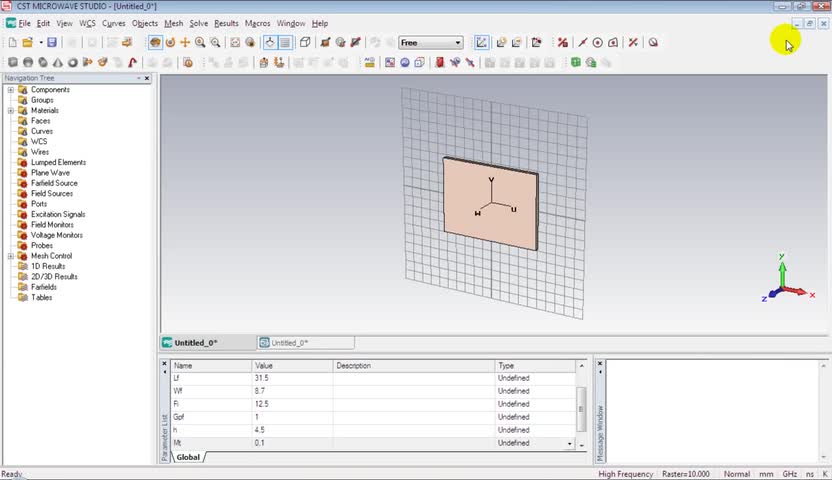832x480 pixels.
Task: Click the Lf value cell 31.5
Action: (264, 378)
